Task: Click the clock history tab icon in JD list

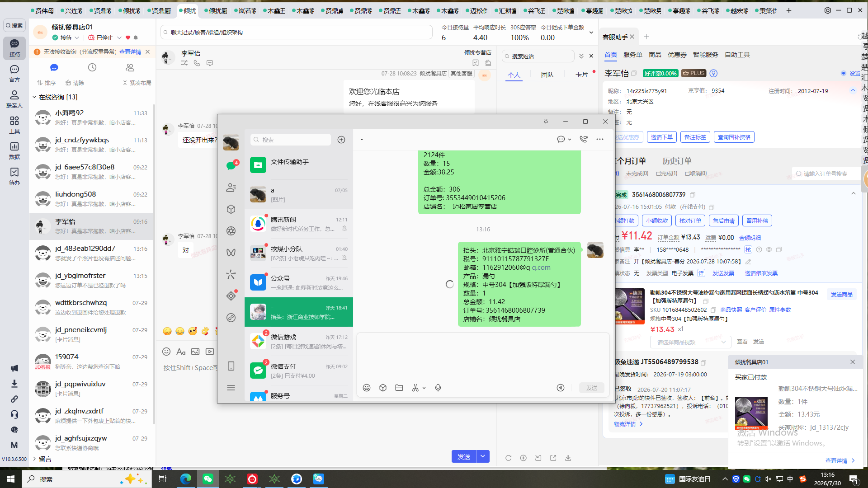Action: [x=92, y=67]
